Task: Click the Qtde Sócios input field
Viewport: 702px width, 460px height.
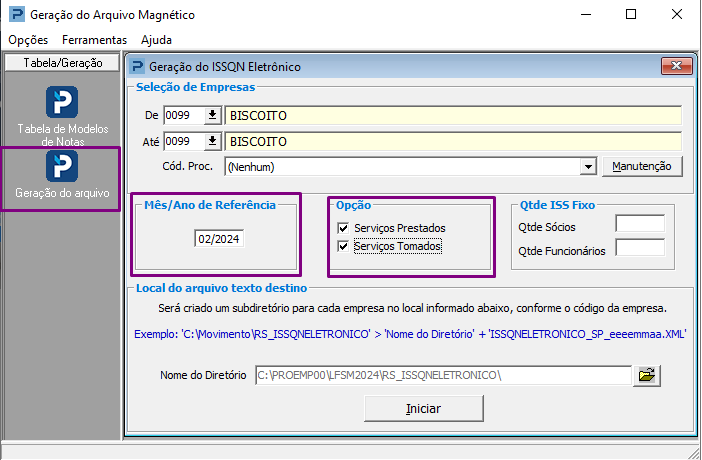Action: 640,224
